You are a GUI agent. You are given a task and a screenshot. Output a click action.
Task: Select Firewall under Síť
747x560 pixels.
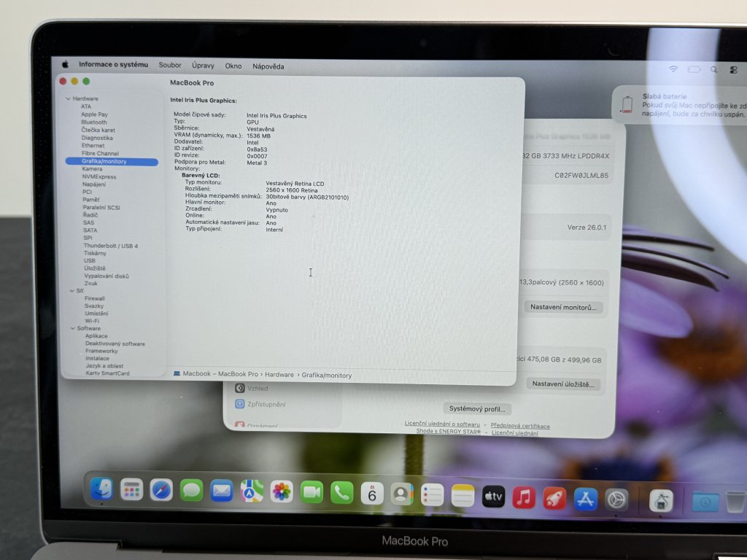[95, 298]
